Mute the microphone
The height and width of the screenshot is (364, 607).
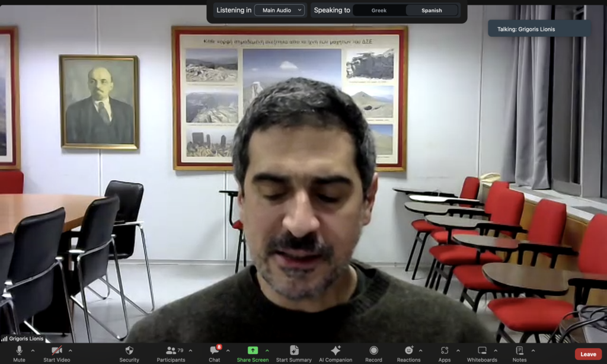coord(19,353)
